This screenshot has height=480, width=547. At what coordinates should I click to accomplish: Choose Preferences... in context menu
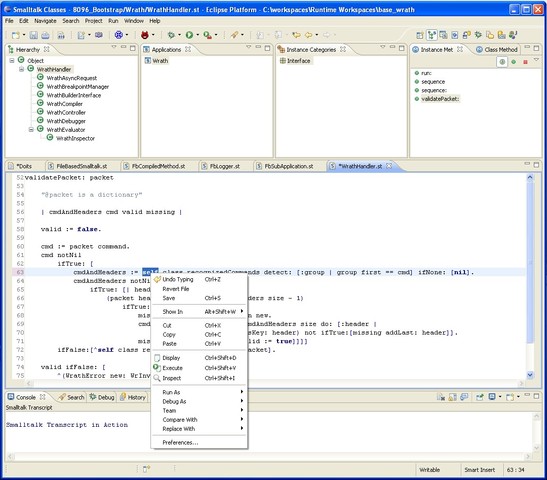coord(199,443)
